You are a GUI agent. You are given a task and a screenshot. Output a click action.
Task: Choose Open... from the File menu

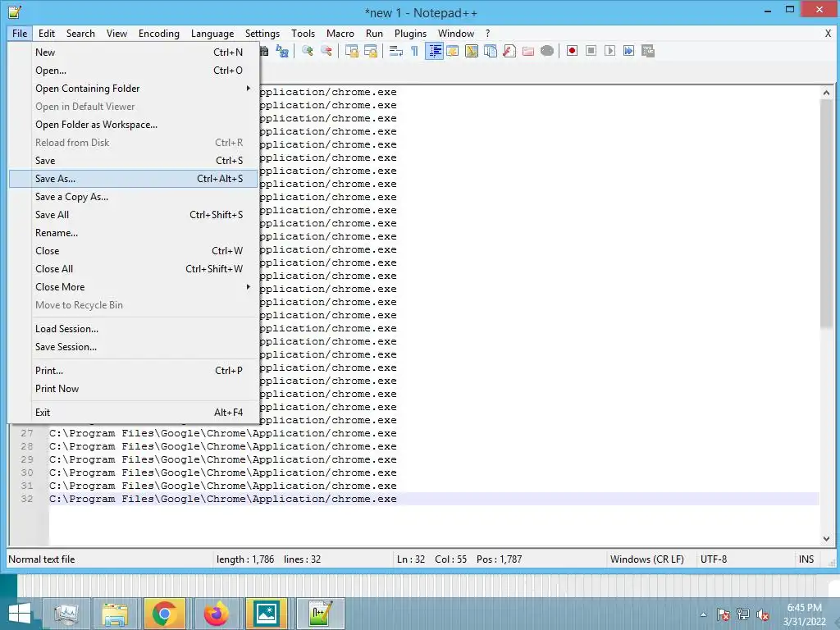[x=134, y=71]
